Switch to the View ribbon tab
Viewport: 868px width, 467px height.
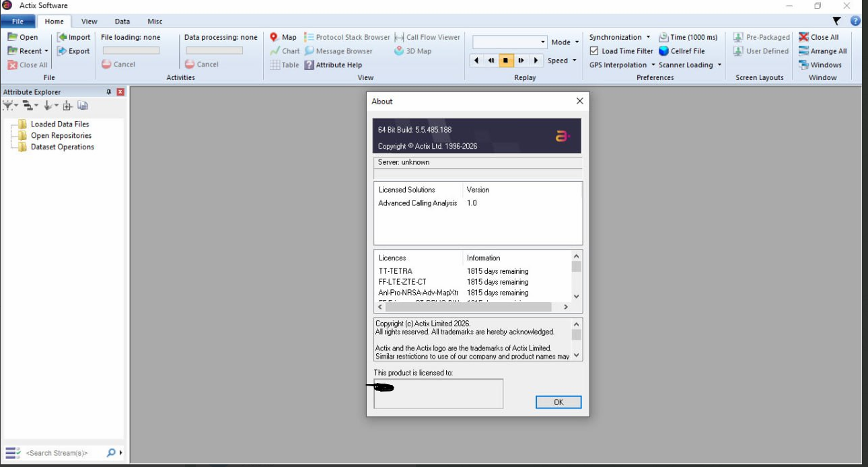click(89, 22)
